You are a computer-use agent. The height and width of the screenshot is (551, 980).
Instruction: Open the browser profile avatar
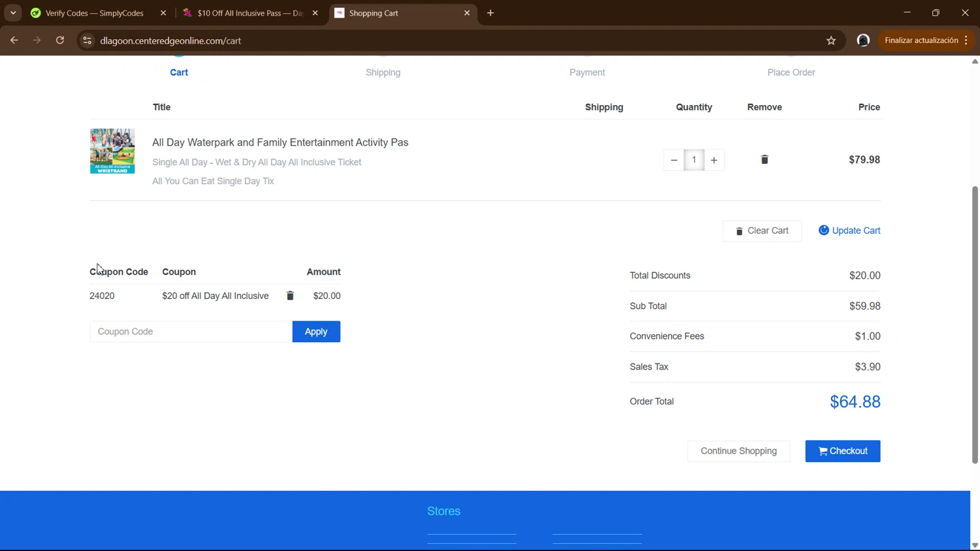[863, 40]
